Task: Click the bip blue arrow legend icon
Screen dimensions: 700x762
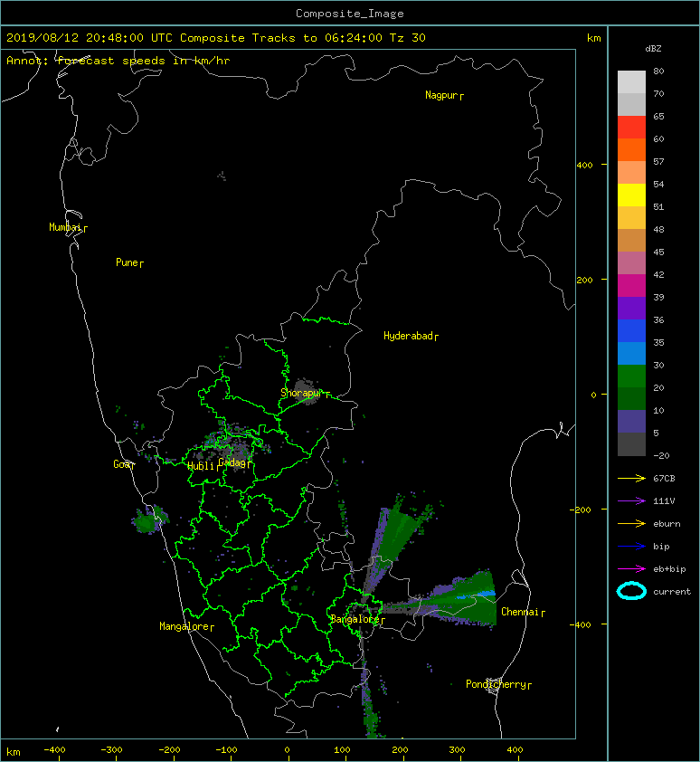Action: click(x=631, y=547)
